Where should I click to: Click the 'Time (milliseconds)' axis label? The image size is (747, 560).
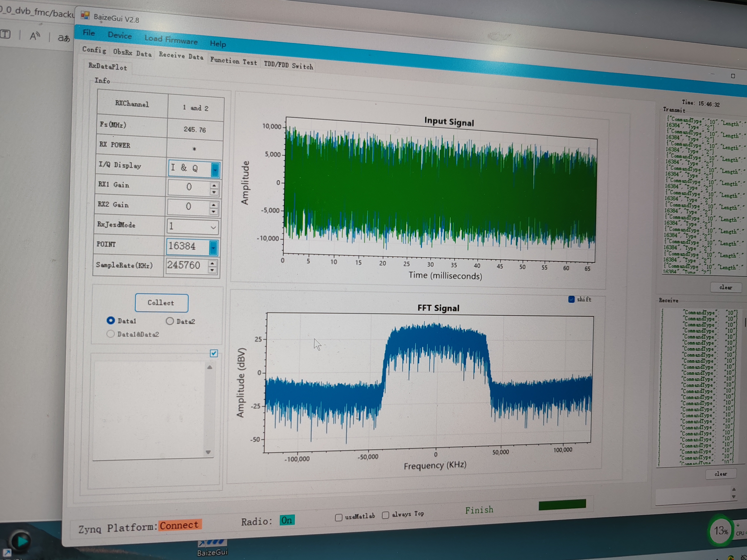pos(445,275)
